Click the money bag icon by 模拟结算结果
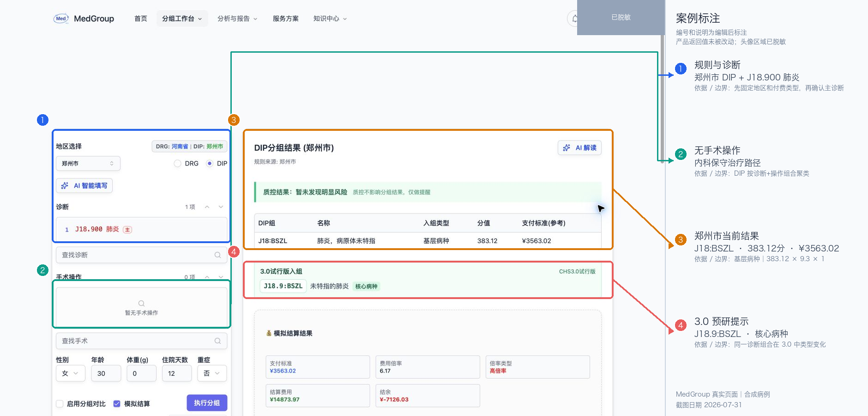868x416 pixels. point(269,333)
